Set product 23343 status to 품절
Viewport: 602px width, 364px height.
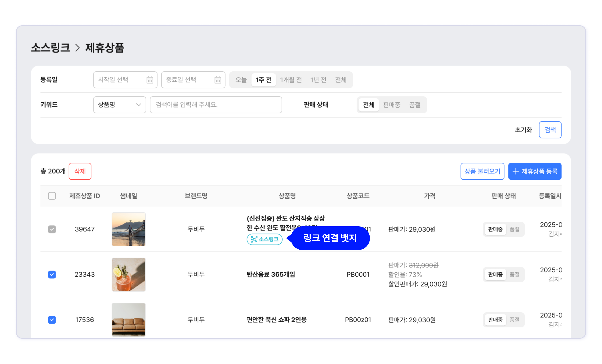(514, 274)
